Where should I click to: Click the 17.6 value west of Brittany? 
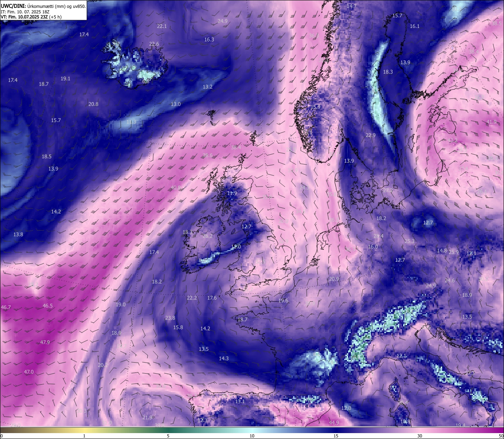pos(212,298)
